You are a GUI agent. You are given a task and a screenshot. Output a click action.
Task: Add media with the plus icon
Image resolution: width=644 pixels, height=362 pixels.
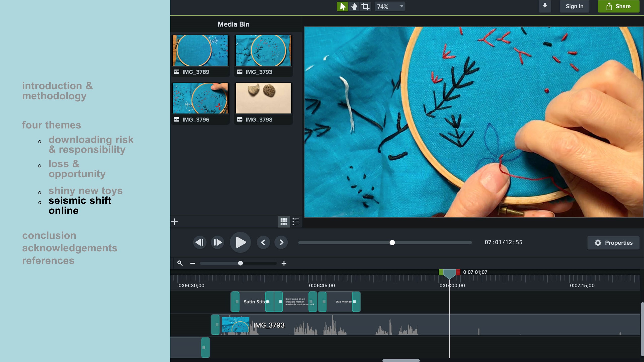point(175,222)
